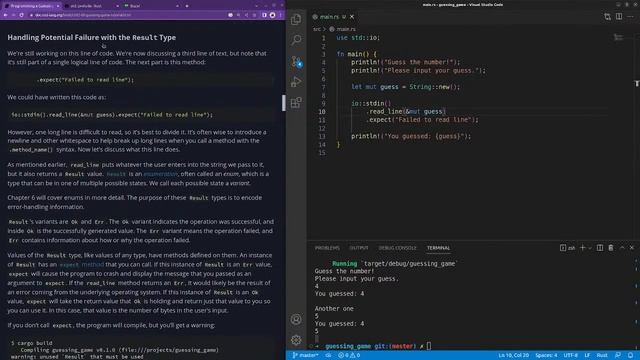640x360 pixels.
Task: Open errors and warnings count in status bar
Action: coord(349,355)
